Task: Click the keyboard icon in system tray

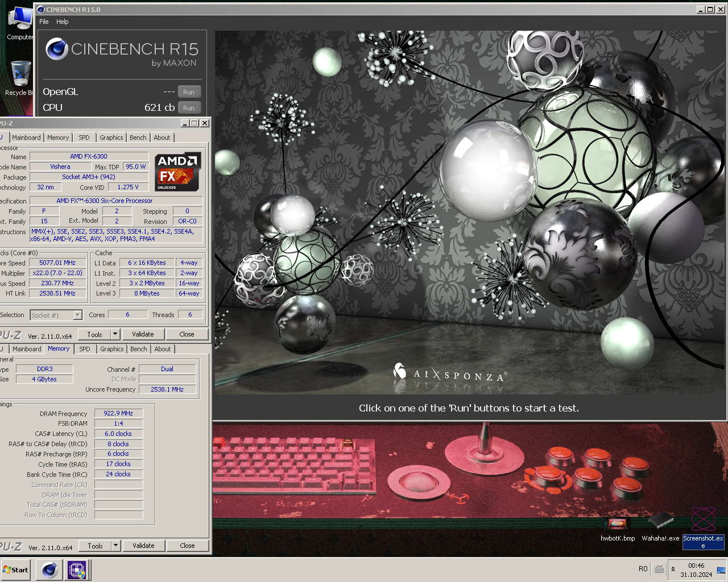Action: pyautogui.click(x=659, y=569)
